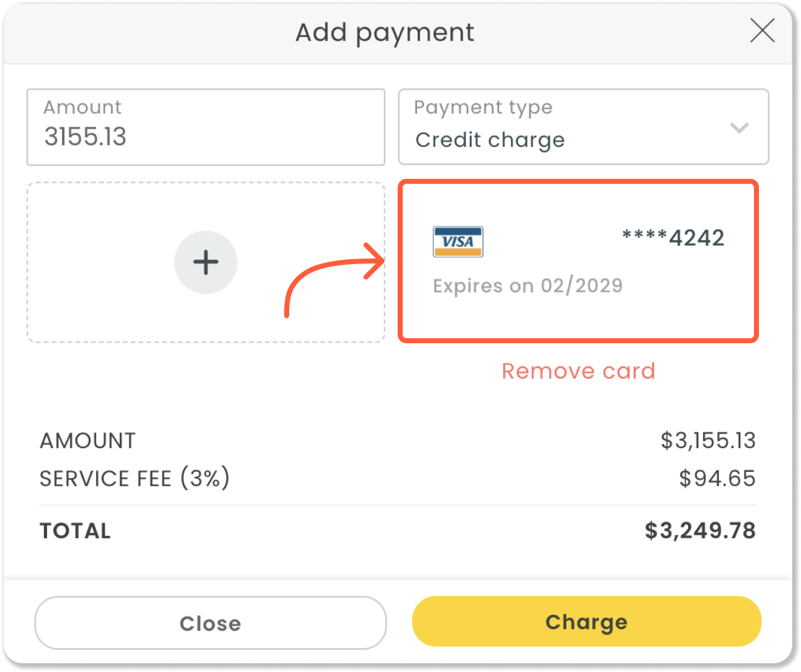Click the Visa card logo
The height and width of the screenshot is (672, 801).
458,242
